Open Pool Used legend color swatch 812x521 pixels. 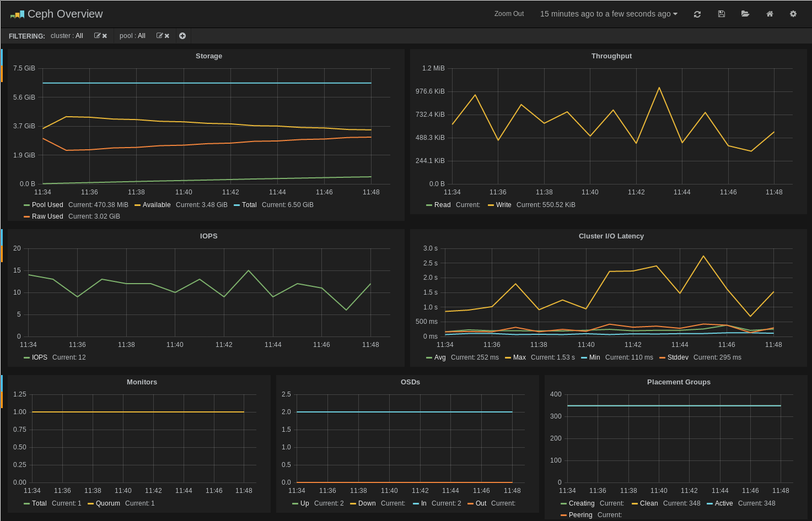26,205
